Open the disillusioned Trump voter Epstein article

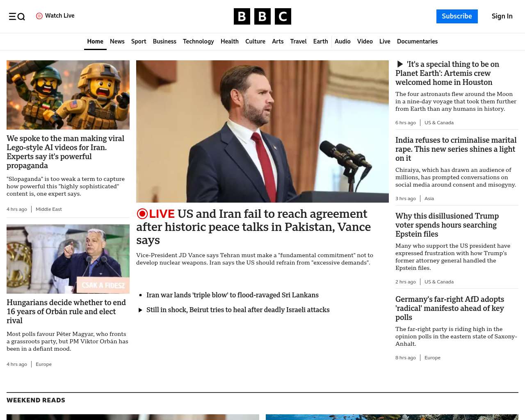[x=447, y=225]
